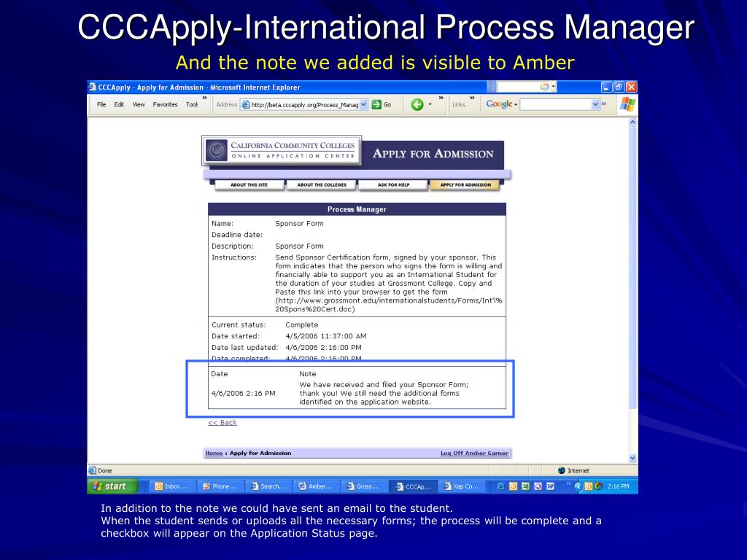Click the scroll down arrow of page scrollbar

[x=632, y=458]
